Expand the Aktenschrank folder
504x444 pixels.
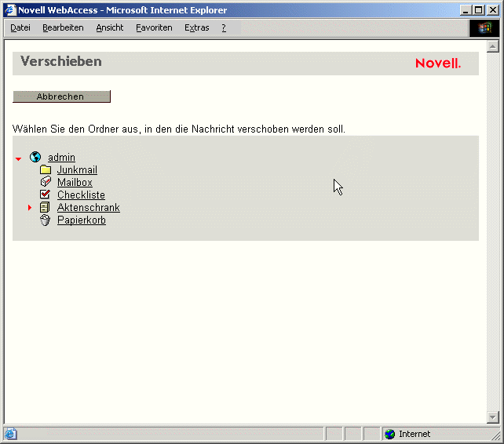pyautogui.click(x=30, y=208)
